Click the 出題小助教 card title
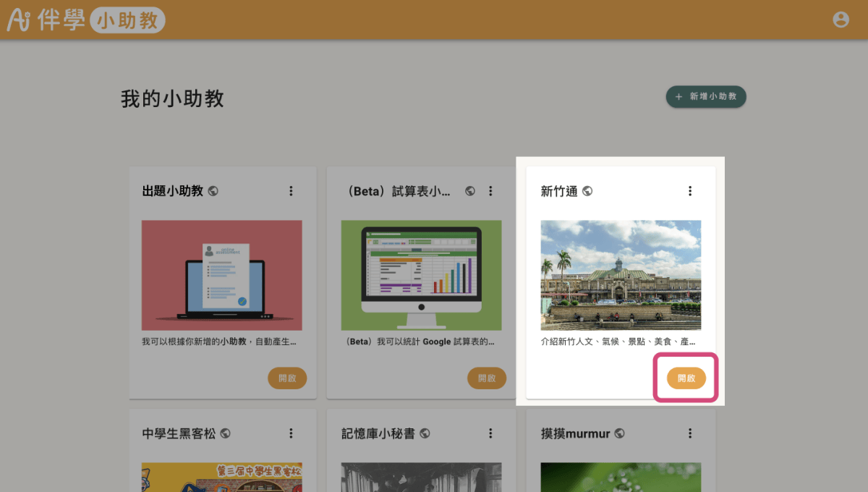Screen dimensions: 868x492 [173, 191]
